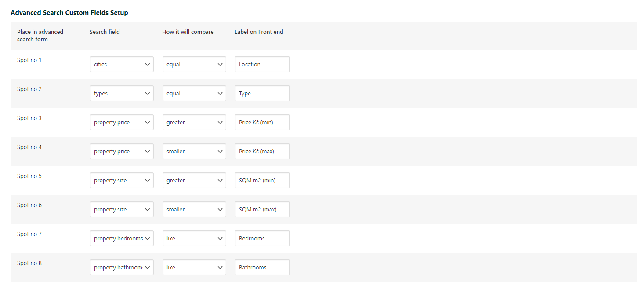644x294 pixels.
Task: Expand Spot no 6 compare dropdown (smaller)
Action: tap(194, 209)
